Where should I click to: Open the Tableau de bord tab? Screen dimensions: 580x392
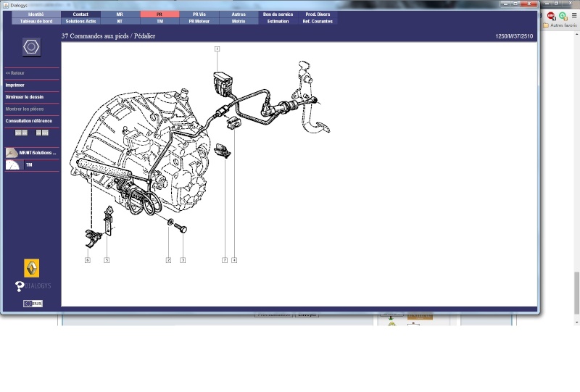click(x=36, y=22)
